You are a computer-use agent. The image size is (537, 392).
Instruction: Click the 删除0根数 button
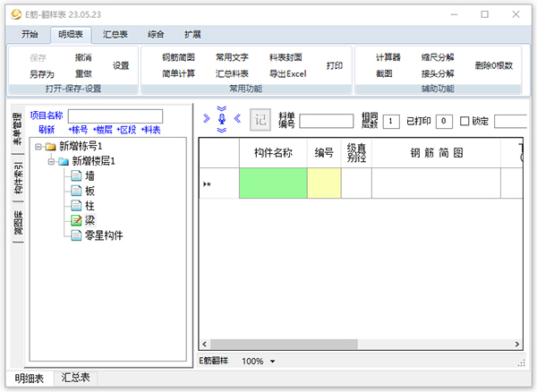(x=493, y=65)
